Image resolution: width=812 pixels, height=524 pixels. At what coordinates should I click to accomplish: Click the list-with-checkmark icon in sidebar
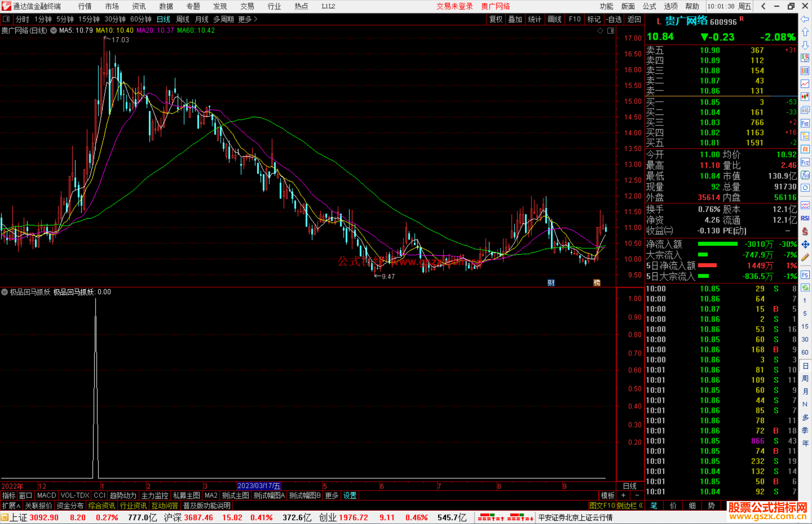click(x=805, y=58)
